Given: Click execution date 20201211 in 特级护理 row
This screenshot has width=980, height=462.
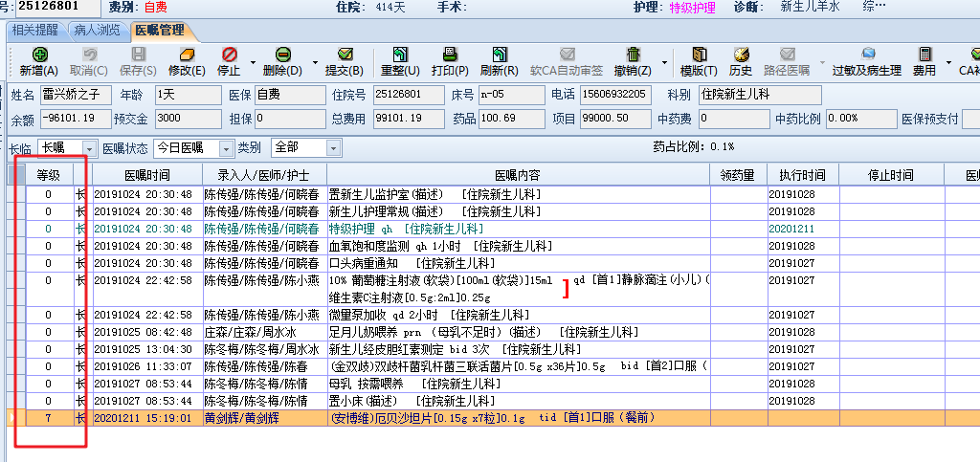Looking at the screenshot, I should pyautogui.click(x=791, y=230).
